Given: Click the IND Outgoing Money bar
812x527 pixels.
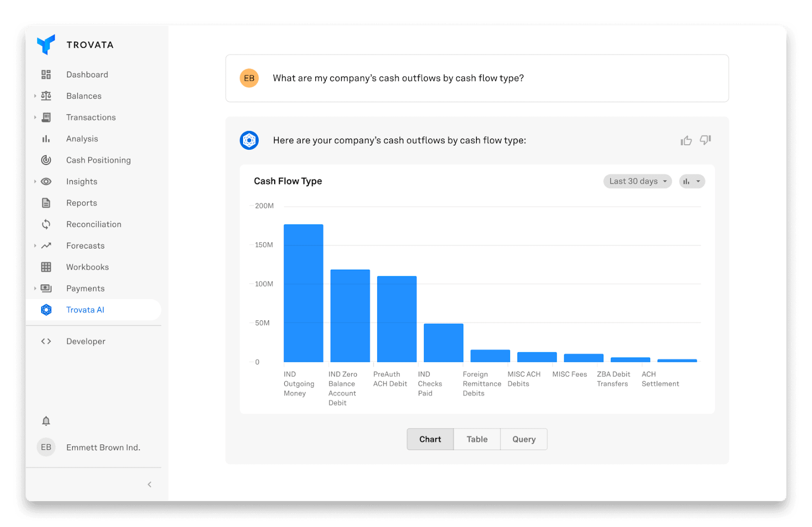Looking at the screenshot, I should coord(303,293).
